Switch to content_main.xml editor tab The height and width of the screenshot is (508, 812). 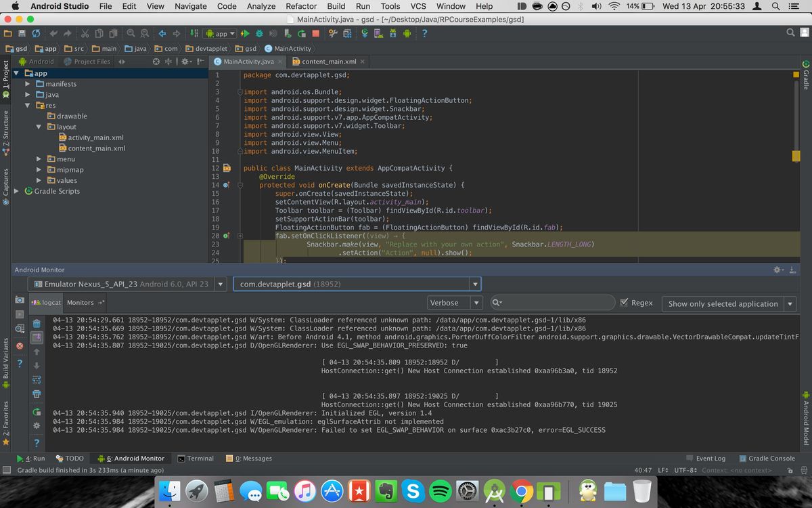(329, 62)
